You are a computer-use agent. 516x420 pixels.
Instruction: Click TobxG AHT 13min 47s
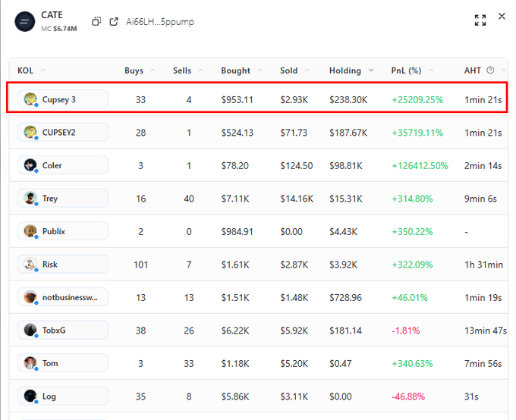click(x=486, y=331)
